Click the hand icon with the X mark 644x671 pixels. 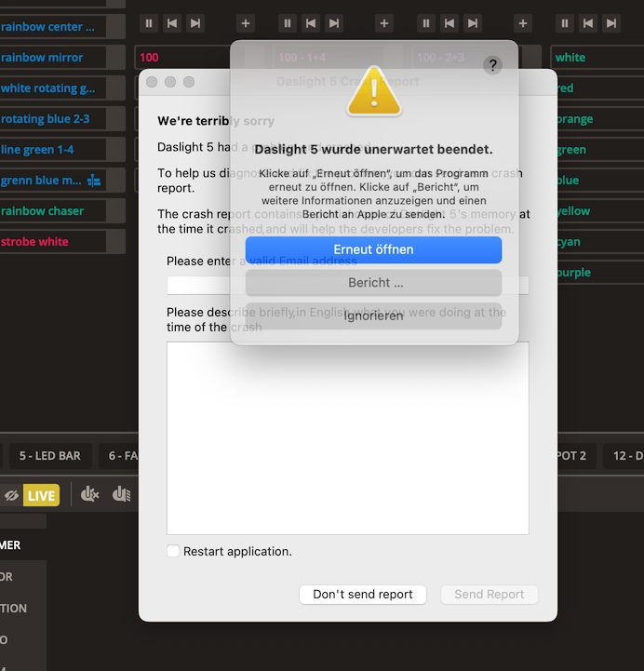89,495
